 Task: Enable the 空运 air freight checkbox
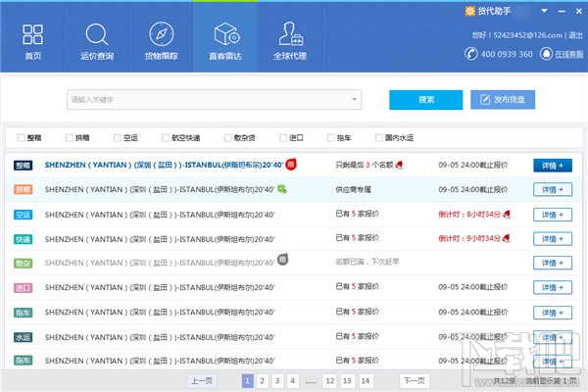118,137
